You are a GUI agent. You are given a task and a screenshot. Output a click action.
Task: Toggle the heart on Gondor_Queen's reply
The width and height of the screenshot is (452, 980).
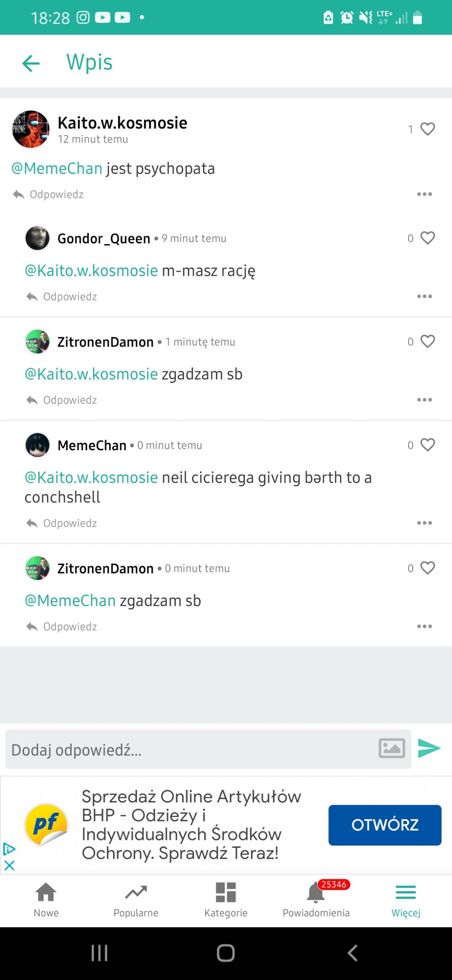(427, 238)
